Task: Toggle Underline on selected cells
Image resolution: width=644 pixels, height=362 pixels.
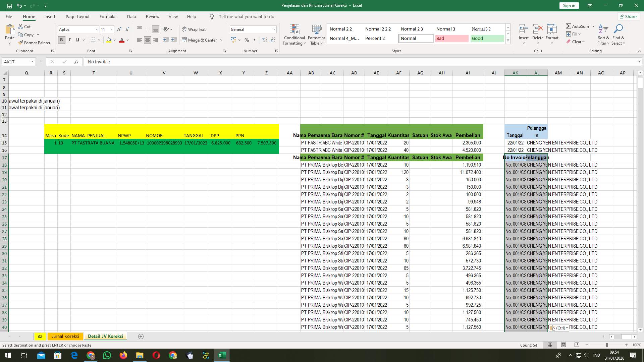Action: point(77,40)
